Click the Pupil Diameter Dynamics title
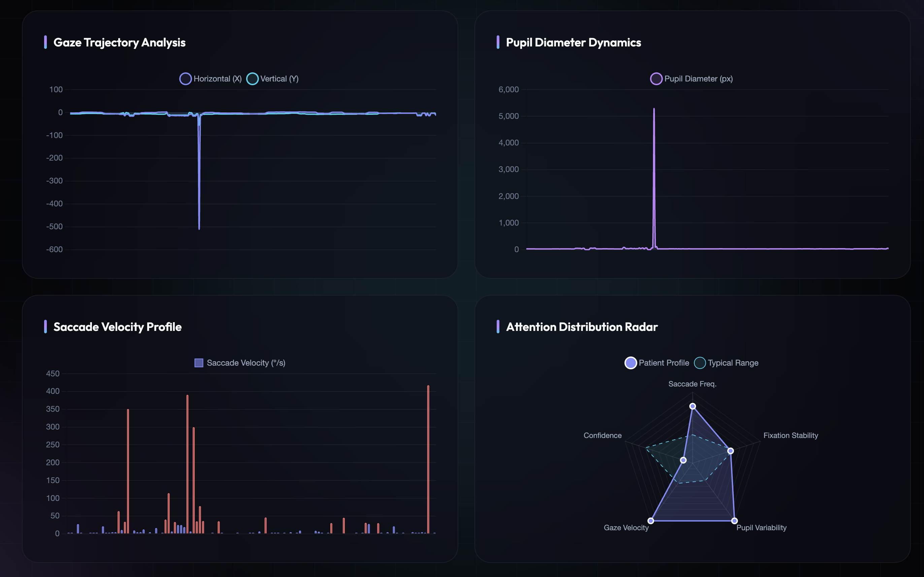Screen dimensions: 924x577 pos(573,42)
